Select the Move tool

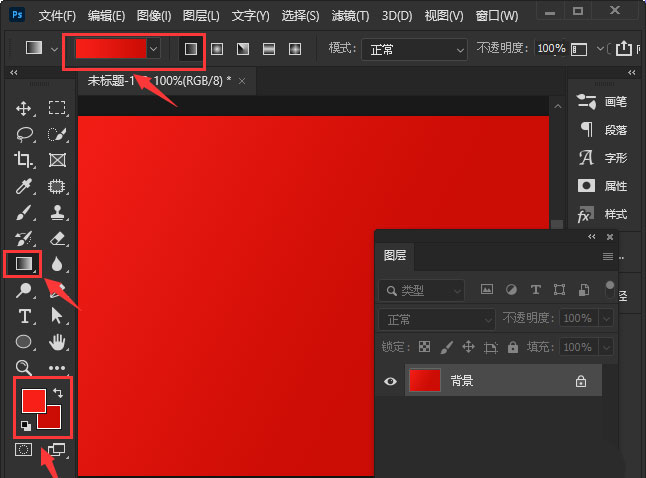[x=23, y=108]
